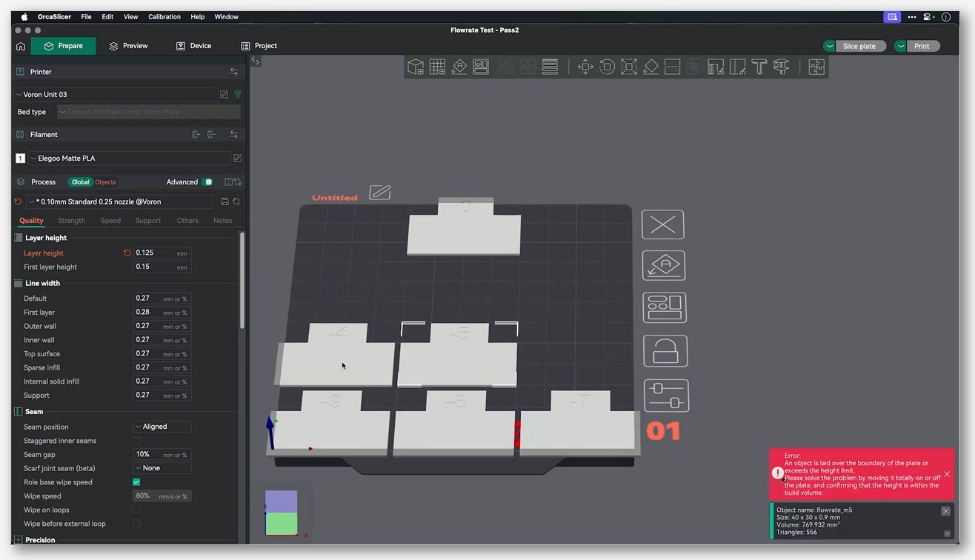Image resolution: width=975 pixels, height=560 pixels.
Task: Select the Cut tool
Action: tap(672, 67)
